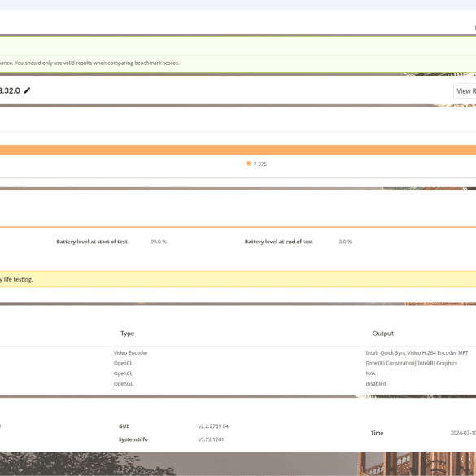This screenshot has height=476, width=476.
Task: Click the GUI label
Action: click(x=124, y=426)
